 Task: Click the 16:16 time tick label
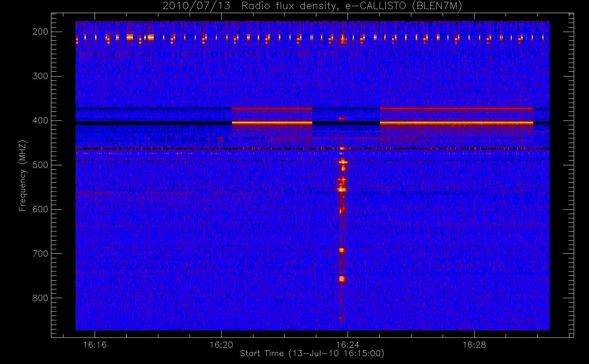95,345
